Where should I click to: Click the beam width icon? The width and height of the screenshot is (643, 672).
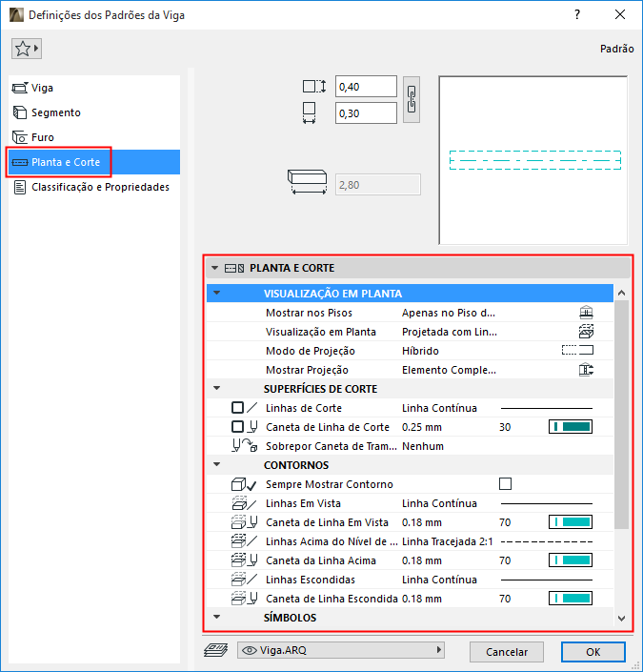point(310,113)
